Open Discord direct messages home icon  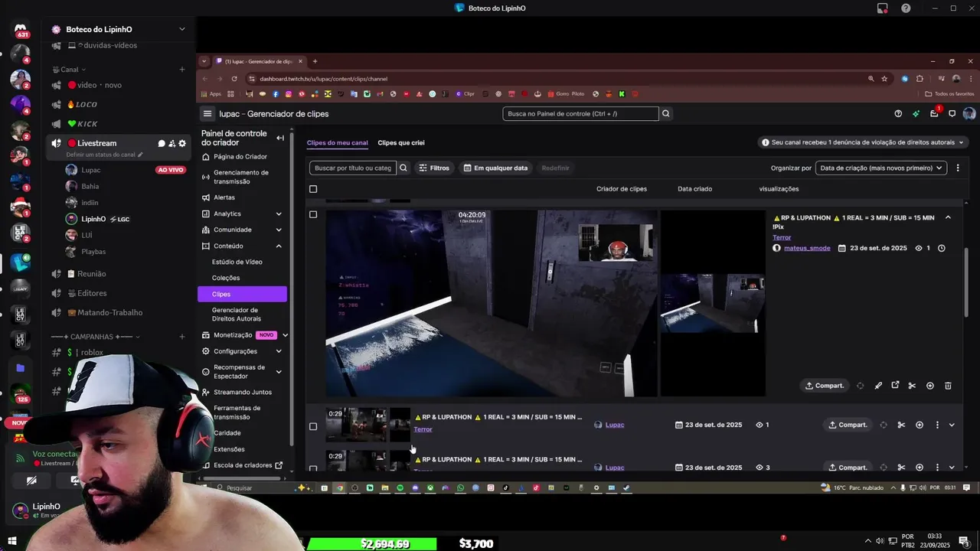coord(21,29)
